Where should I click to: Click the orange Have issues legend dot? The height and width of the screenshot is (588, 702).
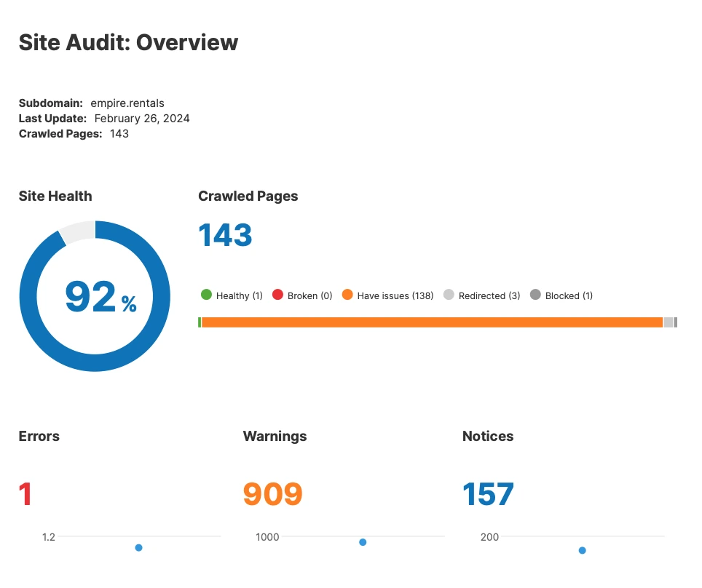(347, 295)
